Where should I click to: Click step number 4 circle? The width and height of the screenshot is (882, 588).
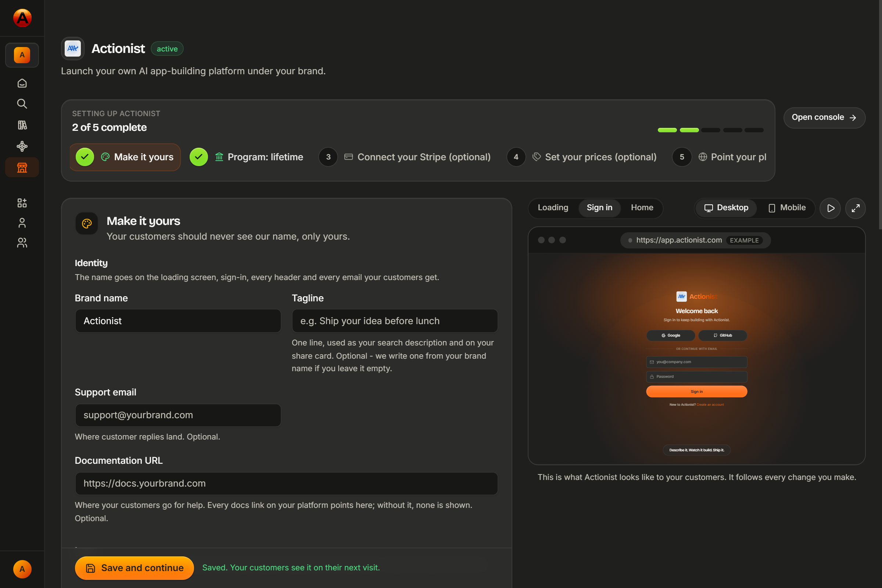tap(516, 157)
